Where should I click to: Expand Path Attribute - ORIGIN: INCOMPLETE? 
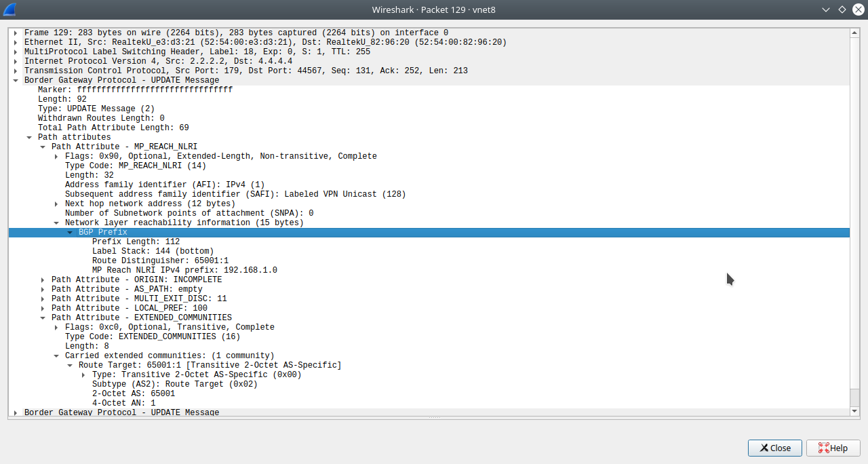click(x=42, y=279)
